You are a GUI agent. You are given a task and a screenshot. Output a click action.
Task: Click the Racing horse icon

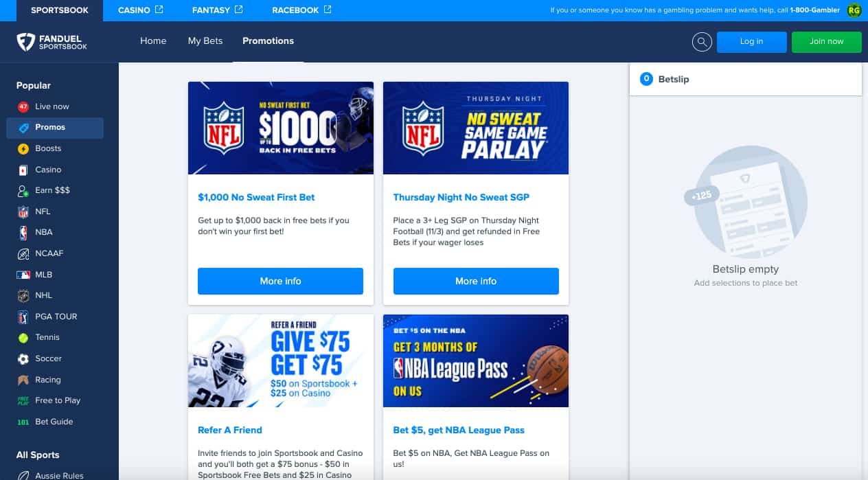pyautogui.click(x=23, y=380)
